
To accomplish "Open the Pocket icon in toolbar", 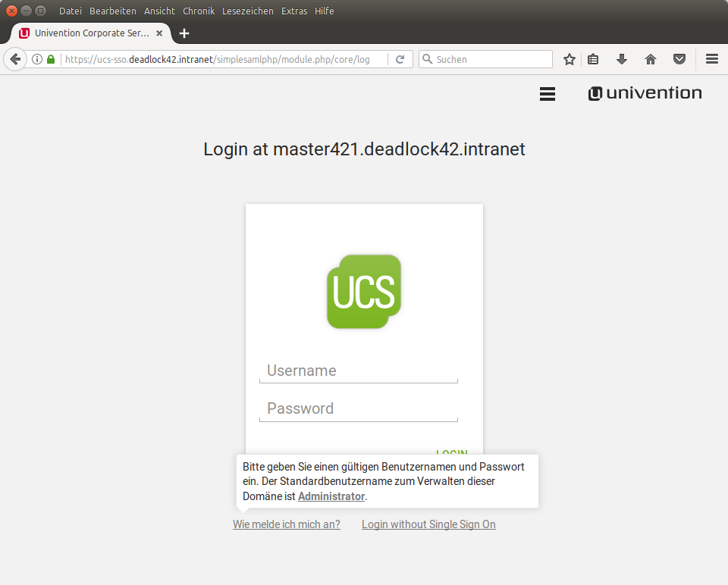I will click(x=679, y=59).
